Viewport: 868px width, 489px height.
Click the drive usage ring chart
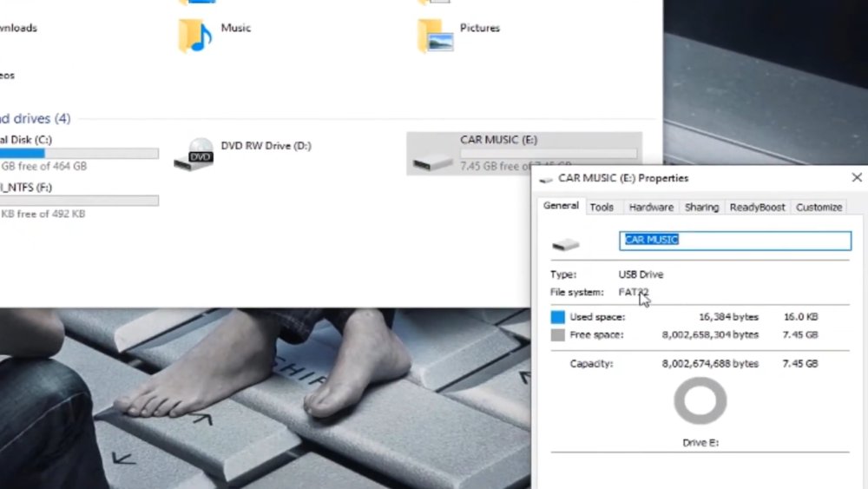[x=700, y=401]
